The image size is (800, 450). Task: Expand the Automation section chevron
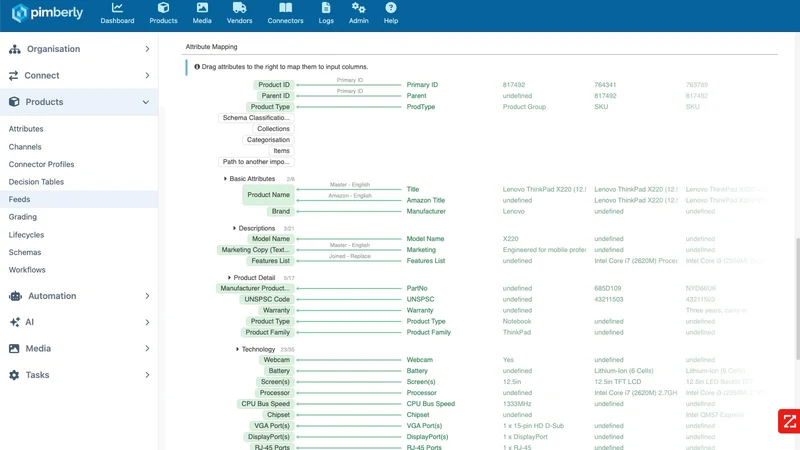tap(147, 296)
